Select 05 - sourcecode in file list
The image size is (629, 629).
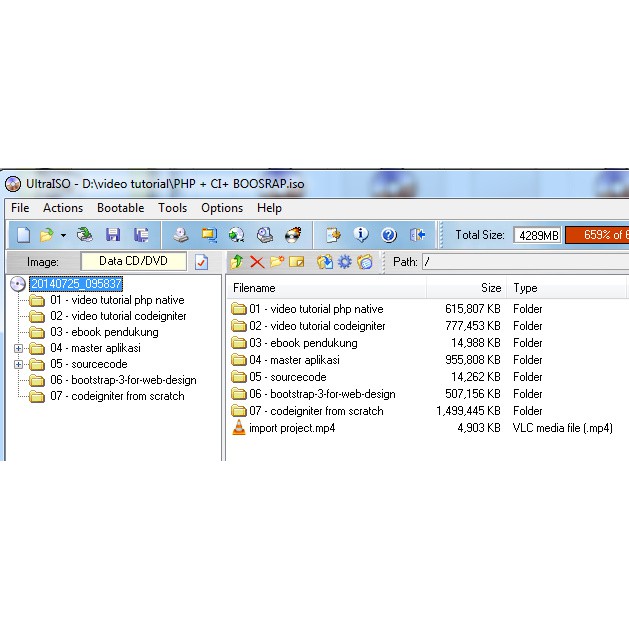[287, 377]
